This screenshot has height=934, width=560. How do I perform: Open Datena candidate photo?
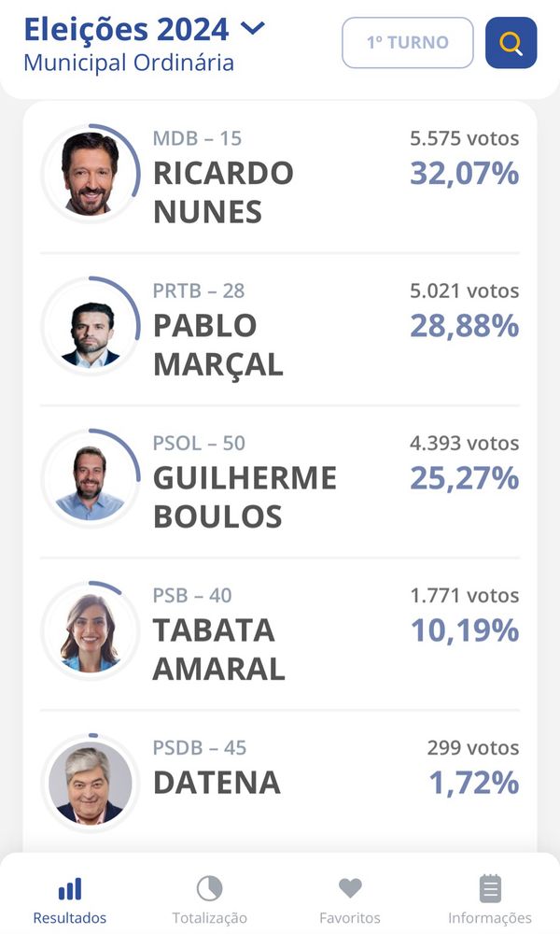click(x=91, y=784)
